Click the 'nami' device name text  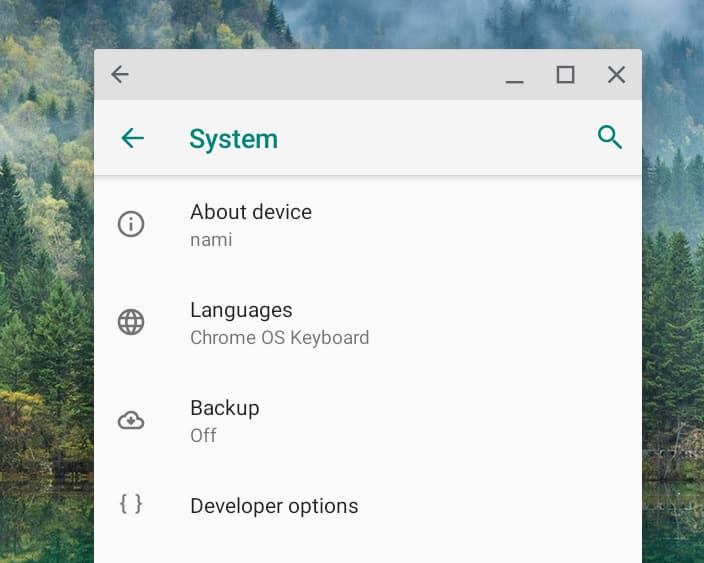pyautogui.click(x=211, y=240)
